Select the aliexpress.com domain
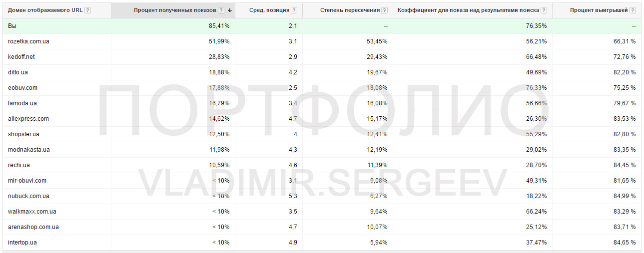Image resolution: width=644 pixels, height=253 pixels. [x=28, y=119]
